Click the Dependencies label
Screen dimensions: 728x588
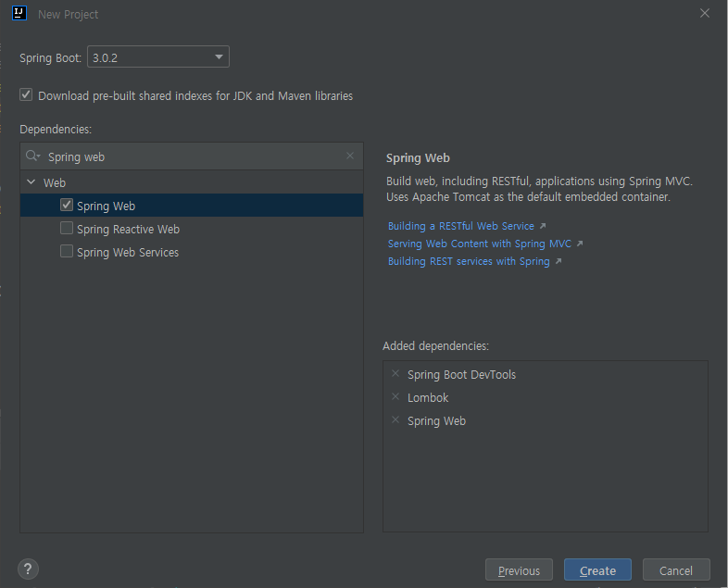click(56, 130)
